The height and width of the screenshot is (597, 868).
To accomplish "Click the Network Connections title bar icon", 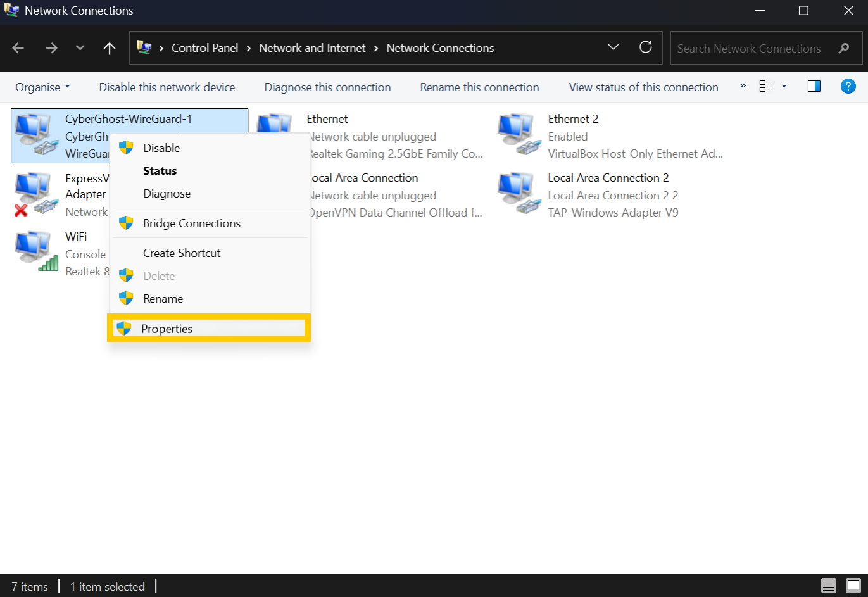I will (11, 10).
